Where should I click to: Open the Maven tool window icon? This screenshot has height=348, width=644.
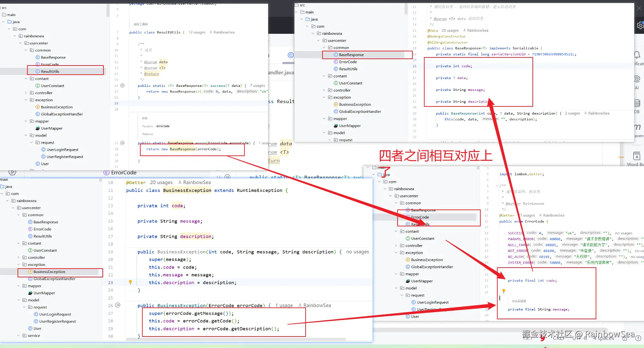click(x=637, y=127)
